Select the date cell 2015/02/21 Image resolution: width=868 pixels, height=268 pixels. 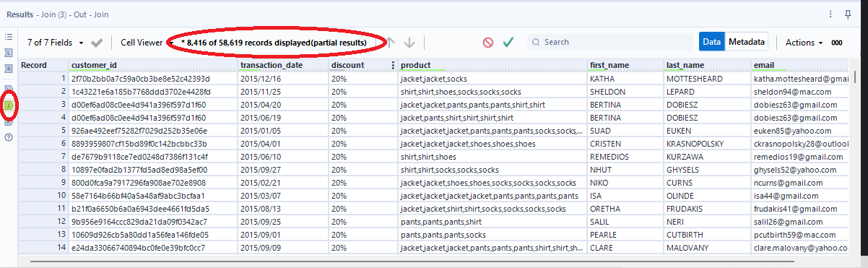(x=282, y=183)
